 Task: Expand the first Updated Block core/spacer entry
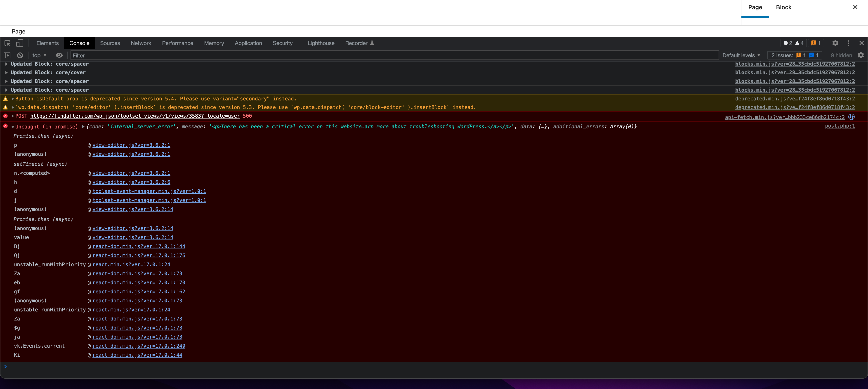pyautogui.click(x=6, y=64)
